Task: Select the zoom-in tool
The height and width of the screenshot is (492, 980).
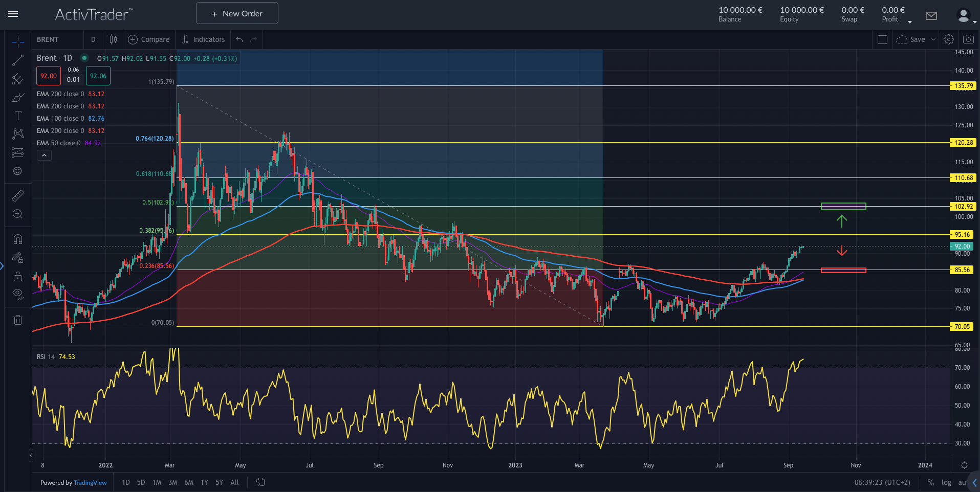Action: 18,214
